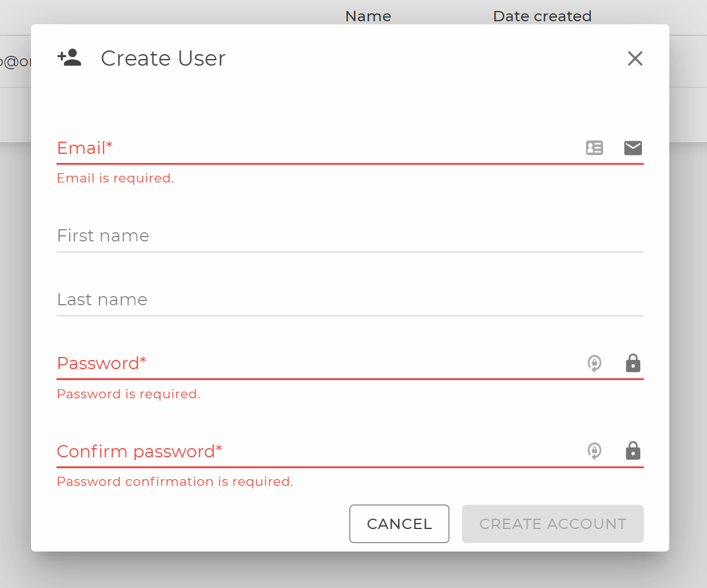The height and width of the screenshot is (588, 707).
Task: Click the X to dismiss the Create User dialog
Action: coord(635,58)
